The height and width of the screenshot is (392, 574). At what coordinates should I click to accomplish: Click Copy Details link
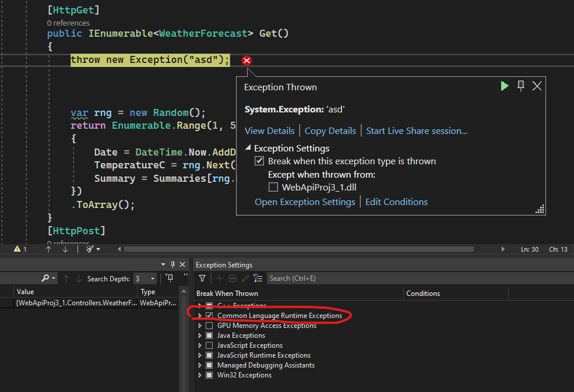(330, 130)
